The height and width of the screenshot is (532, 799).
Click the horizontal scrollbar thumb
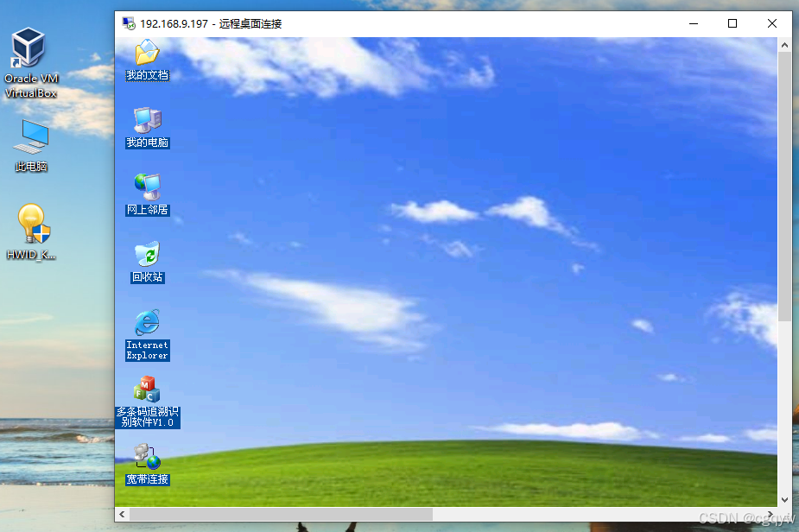tap(282, 514)
